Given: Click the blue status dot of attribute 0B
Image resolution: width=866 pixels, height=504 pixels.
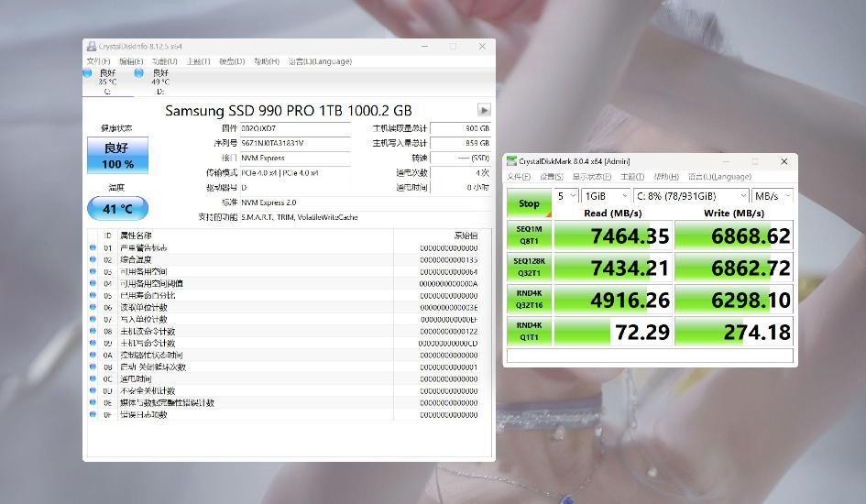Looking at the screenshot, I should pos(93,367).
